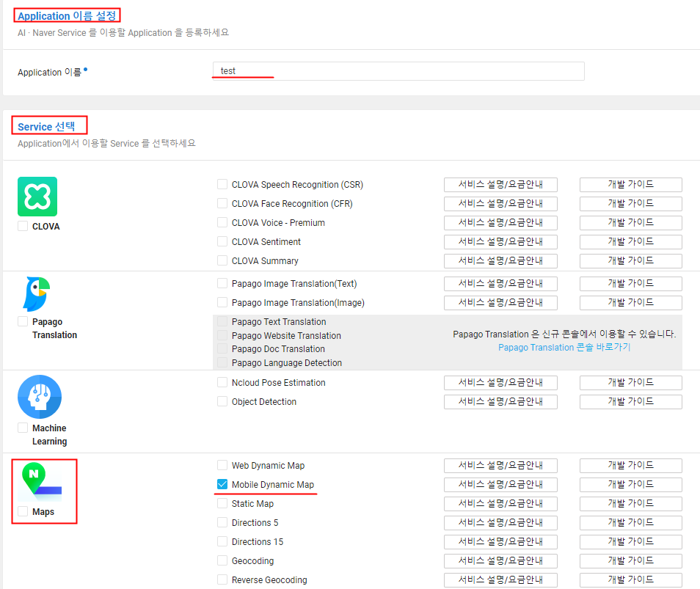The height and width of the screenshot is (589, 700).
Task: Click the Service 선택 heading
Action: click(46, 127)
